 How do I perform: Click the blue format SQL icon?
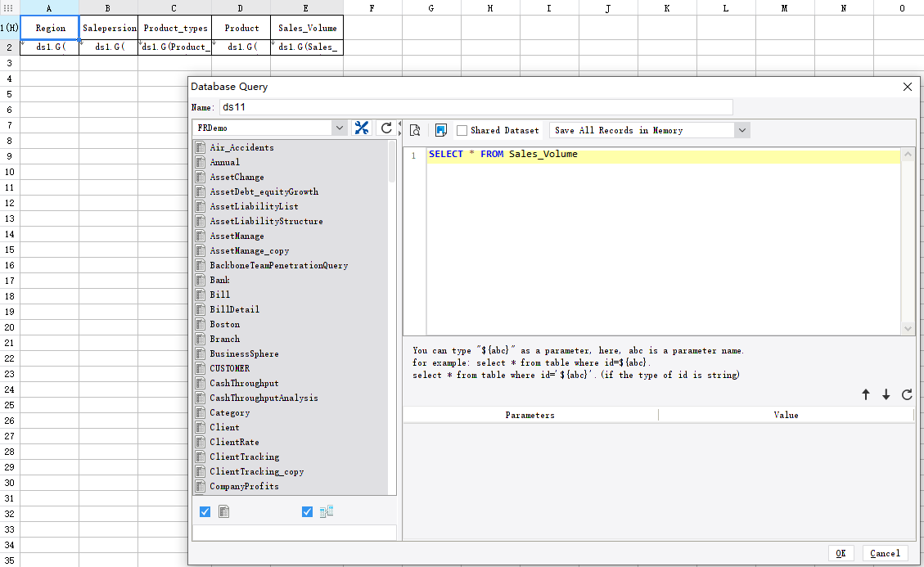click(x=439, y=130)
